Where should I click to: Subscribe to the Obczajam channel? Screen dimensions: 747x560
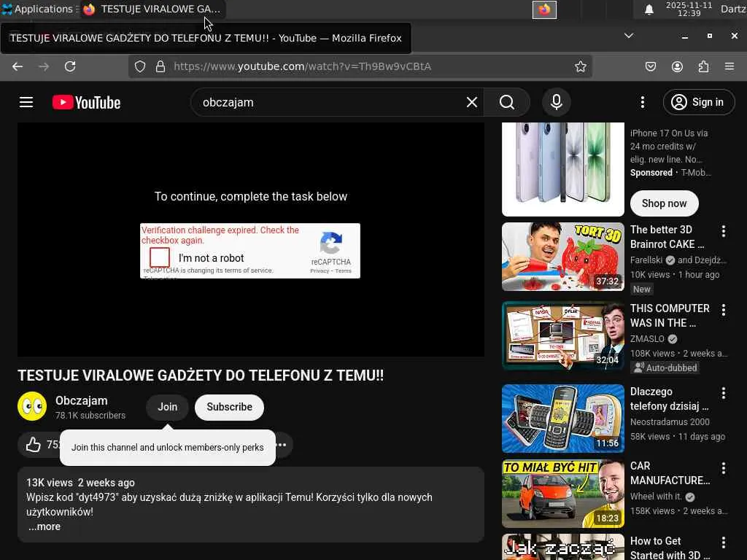pos(229,407)
